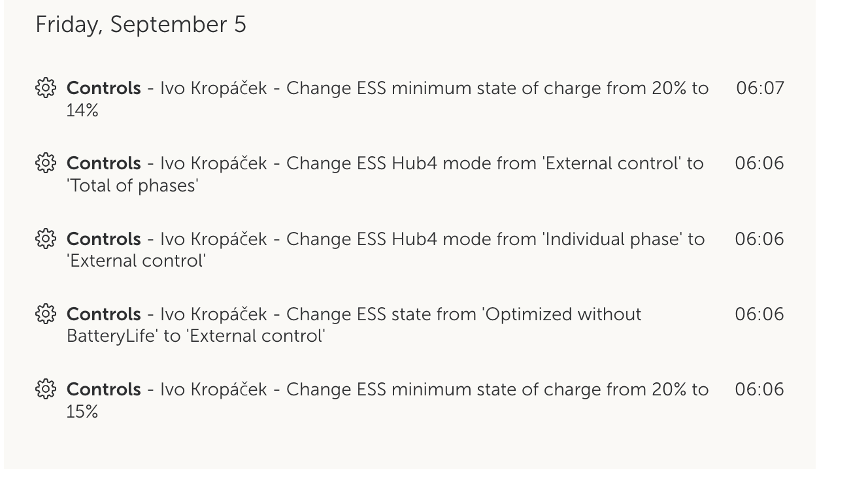The width and height of the screenshot is (868, 481).
Task: Click the '14%' value text
Action: click(x=82, y=110)
